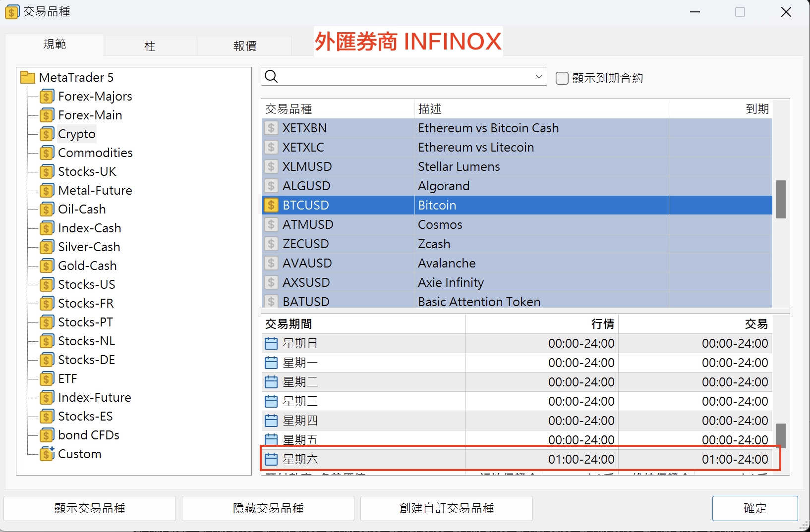Viewport: 810px width, 532px height.
Task: Click the calendar icon for 星期一
Action: [x=271, y=363]
